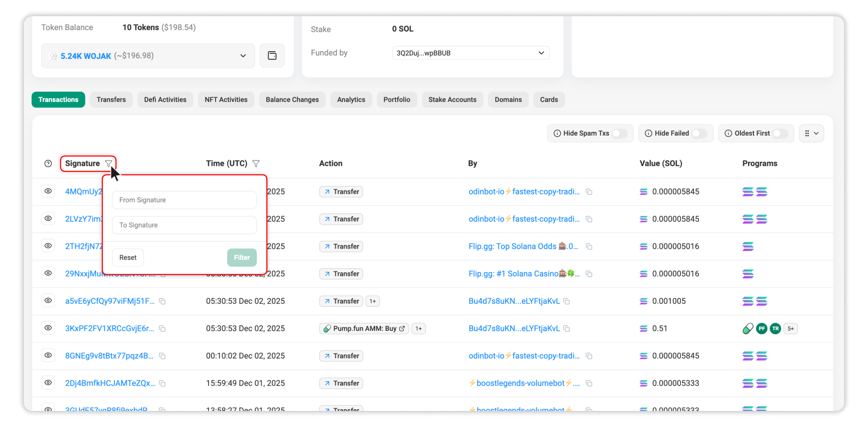Click the From Signature input field
The height and width of the screenshot is (428, 868).
click(x=184, y=200)
